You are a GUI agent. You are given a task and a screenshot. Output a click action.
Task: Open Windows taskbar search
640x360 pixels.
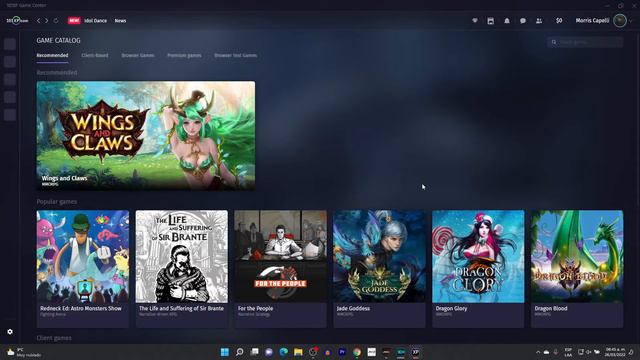pos(240,352)
